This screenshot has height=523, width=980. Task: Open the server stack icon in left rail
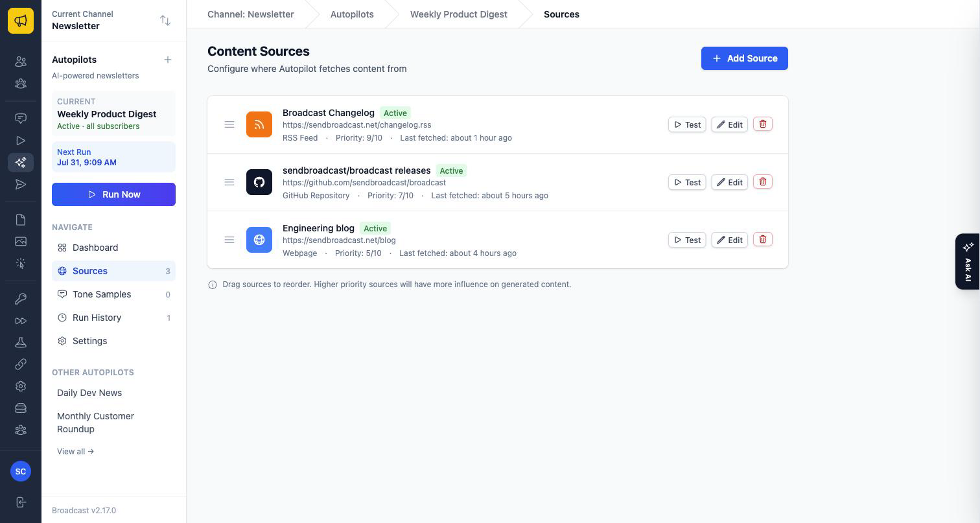pyautogui.click(x=21, y=408)
